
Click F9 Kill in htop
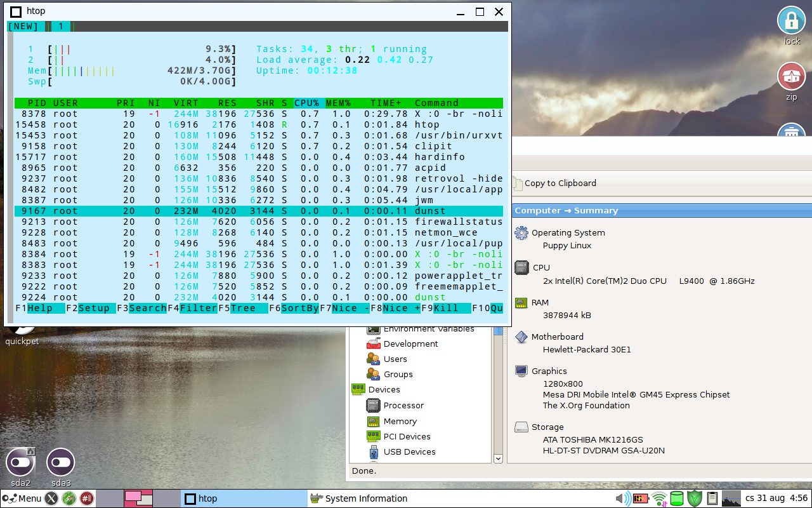(x=446, y=308)
